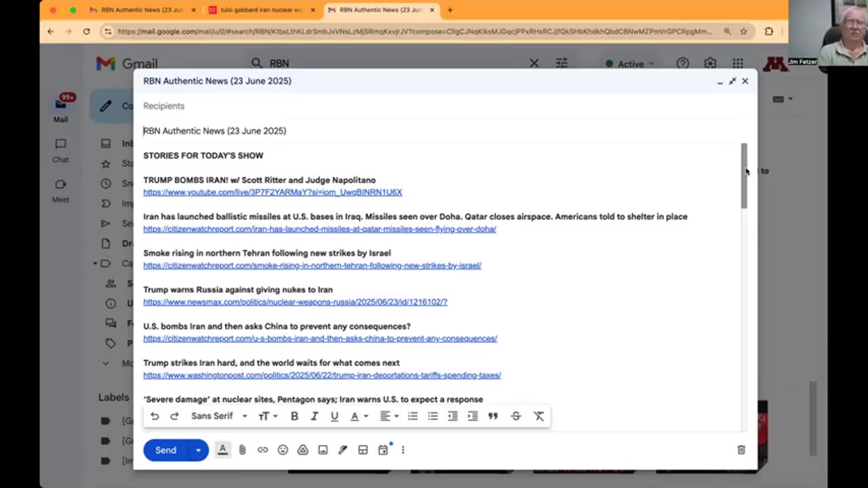This screenshot has width=868, height=488.
Task: Open Mail in Gmail sidebar
Action: pyautogui.click(x=60, y=108)
